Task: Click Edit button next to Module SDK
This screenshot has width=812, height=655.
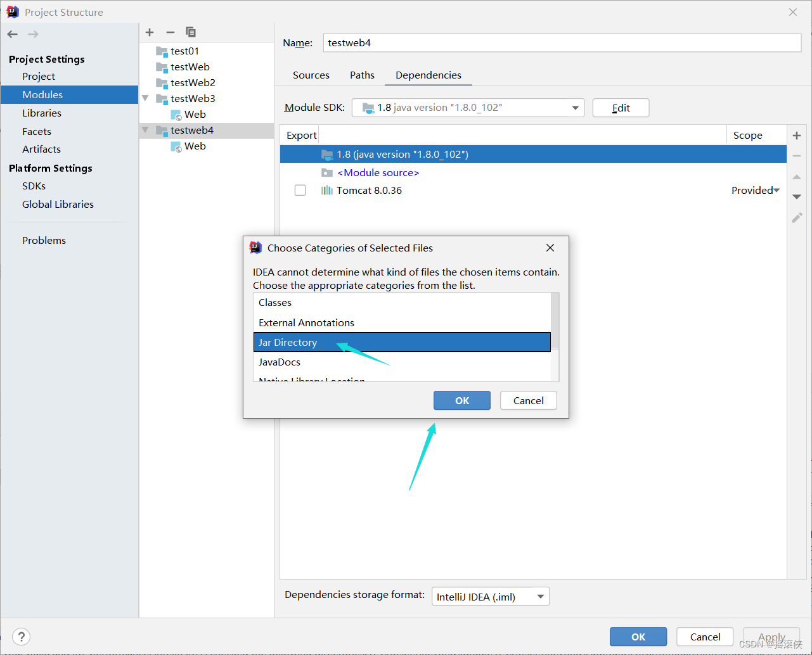Action: [x=621, y=108]
